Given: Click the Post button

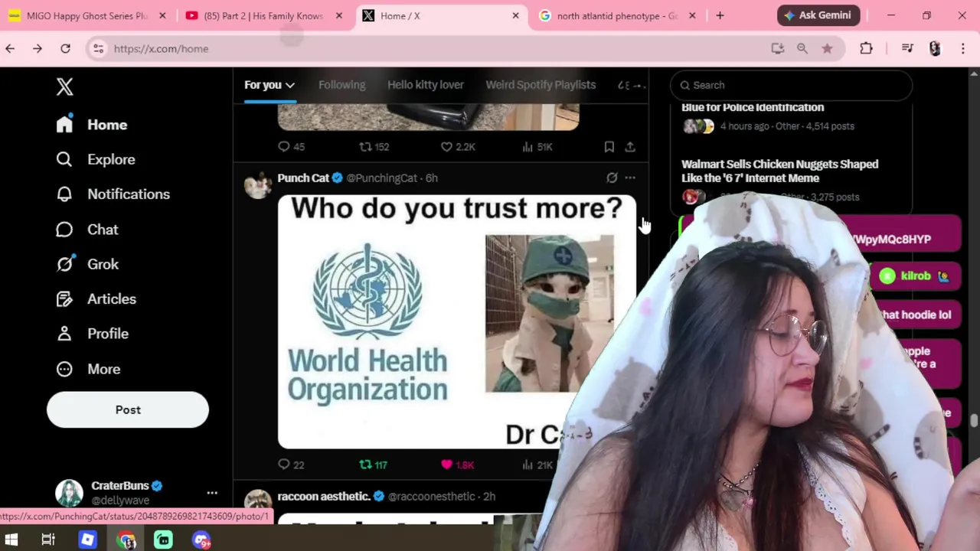Looking at the screenshot, I should (x=128, y=409).
